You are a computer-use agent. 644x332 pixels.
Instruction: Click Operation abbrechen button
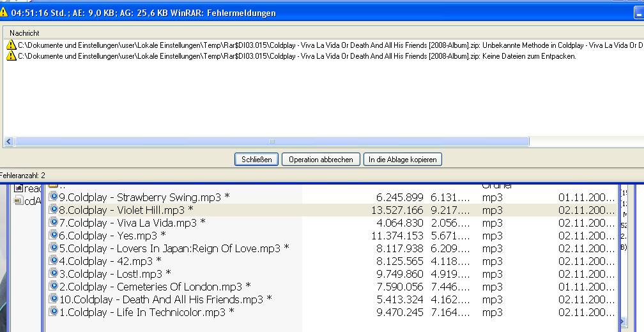(x=321, y=159)
